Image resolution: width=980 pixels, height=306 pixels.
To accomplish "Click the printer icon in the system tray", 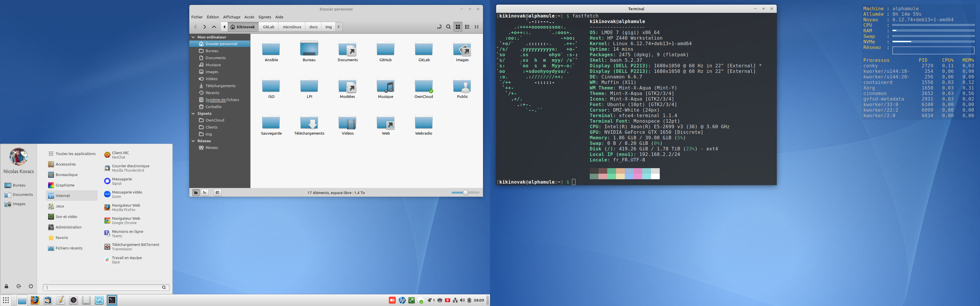I will (x=440, y=300).
